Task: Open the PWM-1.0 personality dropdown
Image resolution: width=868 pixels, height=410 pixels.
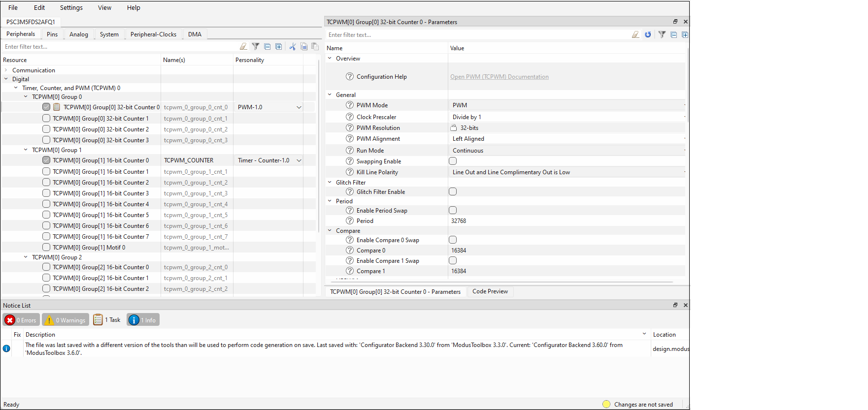Action: [x=299, y=107]
